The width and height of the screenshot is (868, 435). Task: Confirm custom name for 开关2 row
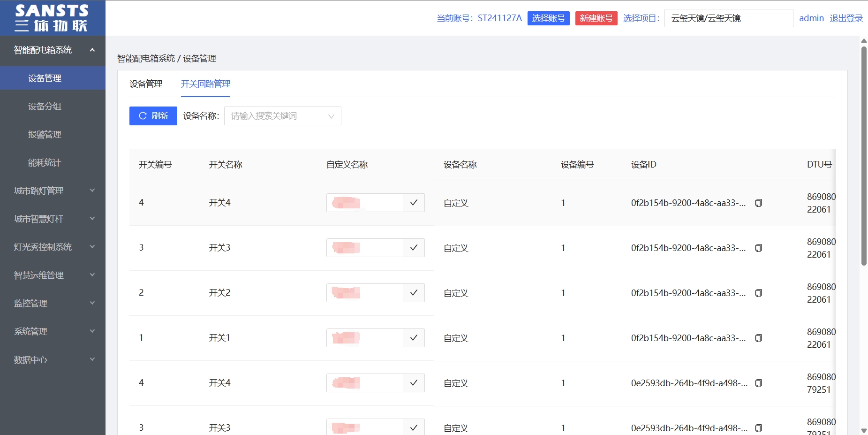pyautogui.click(x=414, y=293)
